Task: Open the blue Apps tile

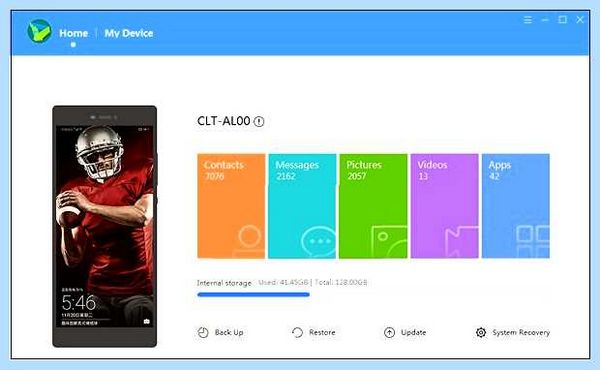Action: (x=516, y=206)
